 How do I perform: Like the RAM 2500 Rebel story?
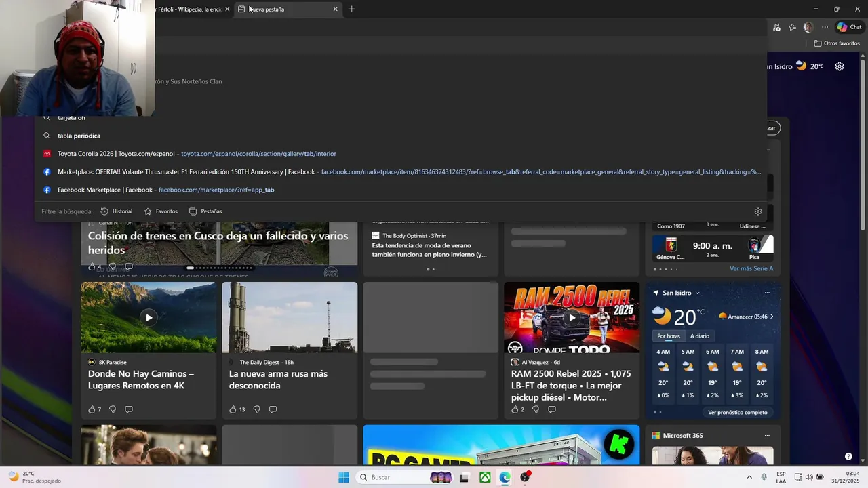click(x=517, y=409)
